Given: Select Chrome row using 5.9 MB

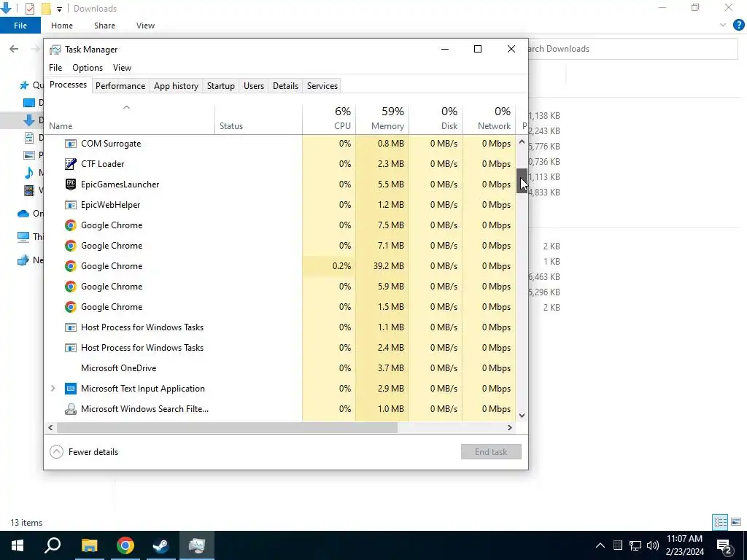Looking at the screenshot, I should click(281, 287).
